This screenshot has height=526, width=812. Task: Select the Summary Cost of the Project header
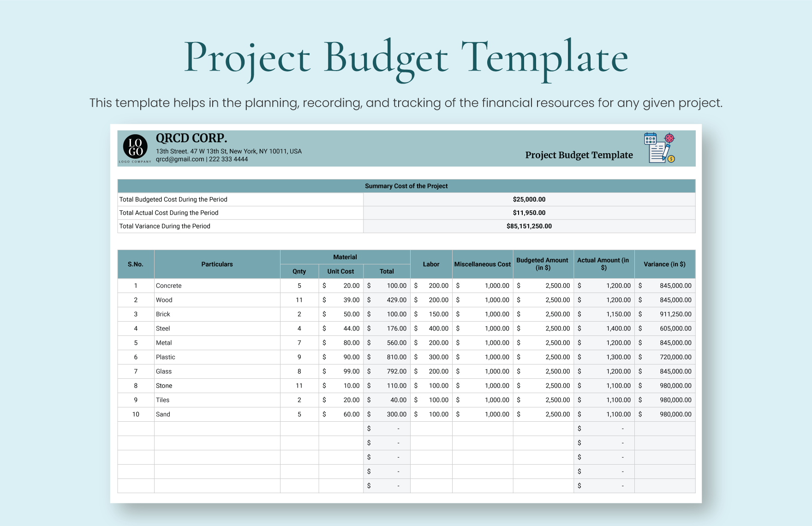coord(406,186)
